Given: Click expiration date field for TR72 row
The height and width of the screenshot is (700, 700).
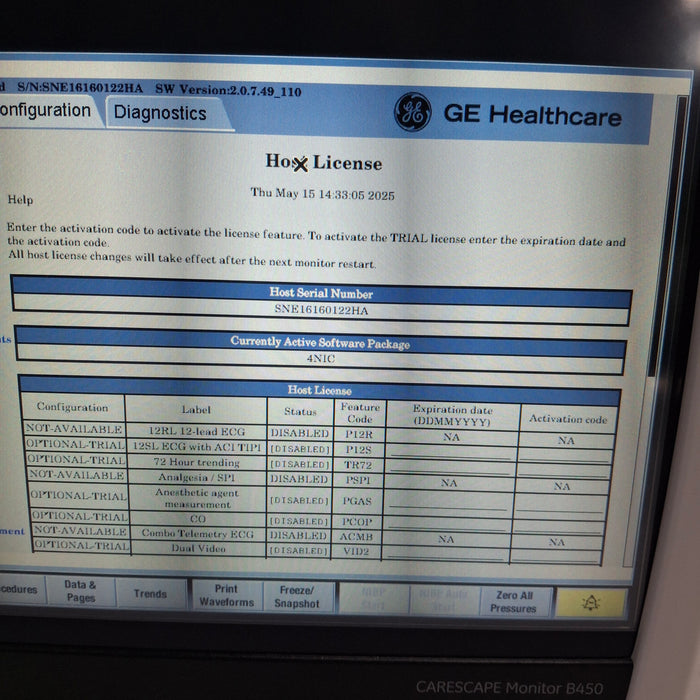Looking at the screenshot, I should (x=450, y=467).
